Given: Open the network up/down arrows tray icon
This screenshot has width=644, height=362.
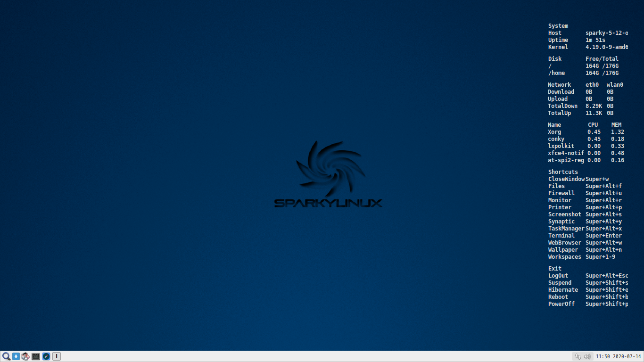Looking at the screenshot, I should tap(578, 357).
